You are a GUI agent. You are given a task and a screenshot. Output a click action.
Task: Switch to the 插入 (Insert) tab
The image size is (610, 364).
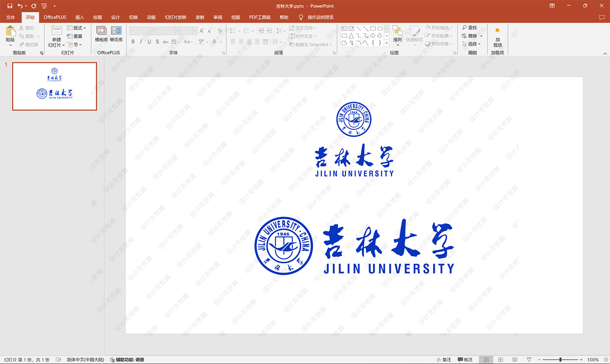tap(80, 17)
